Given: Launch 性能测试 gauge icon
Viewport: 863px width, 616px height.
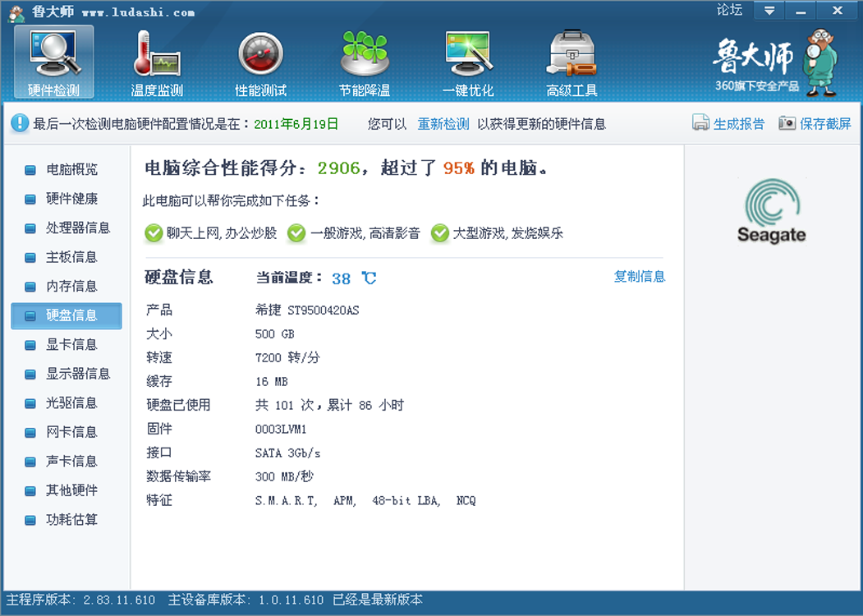Looking at the screenshot, I should [261, 54].
